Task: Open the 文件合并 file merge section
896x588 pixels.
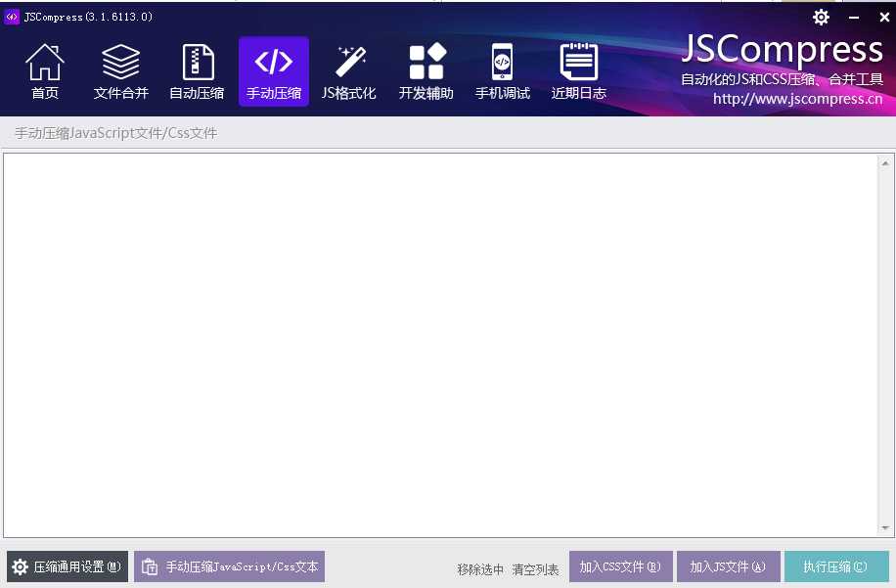Action: tap(120, 71)
